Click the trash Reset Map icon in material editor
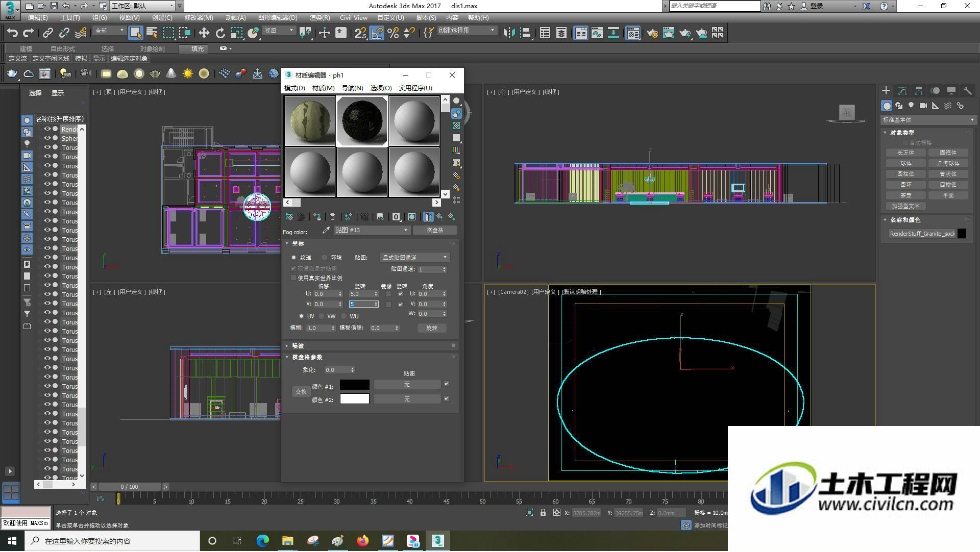The width and height of the screenshot is (980, 552). coord(333,217)
